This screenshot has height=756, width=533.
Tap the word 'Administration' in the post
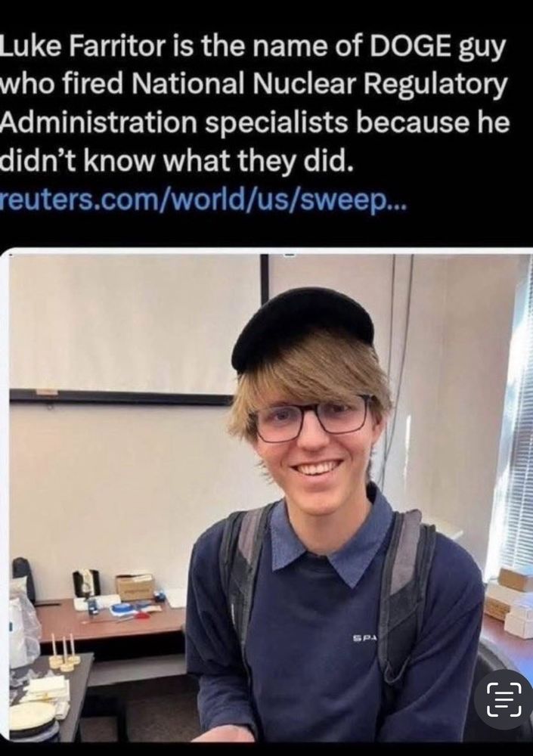click(98, 122)
